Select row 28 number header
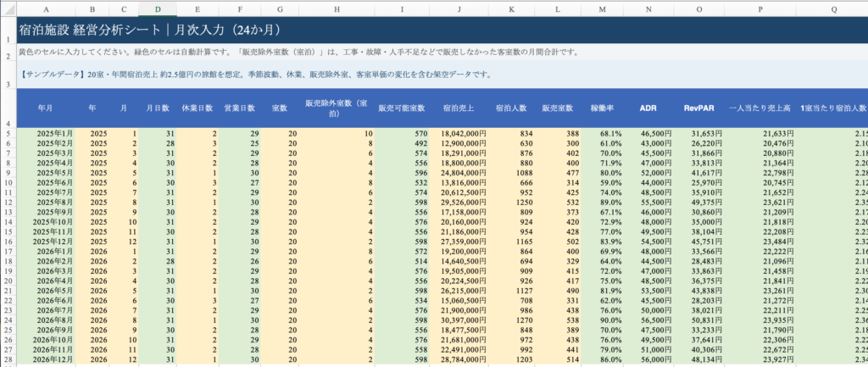868x367 pixels. (x=8, y=359)
